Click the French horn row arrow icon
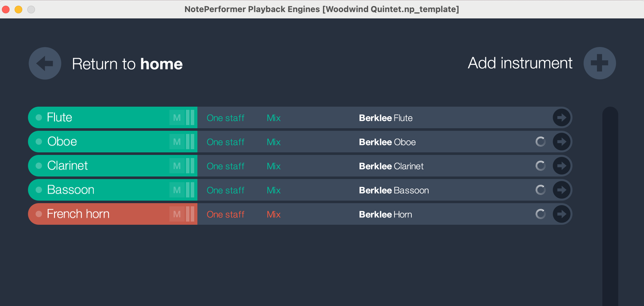Screen dimensions: 644x306 [561, 214]
